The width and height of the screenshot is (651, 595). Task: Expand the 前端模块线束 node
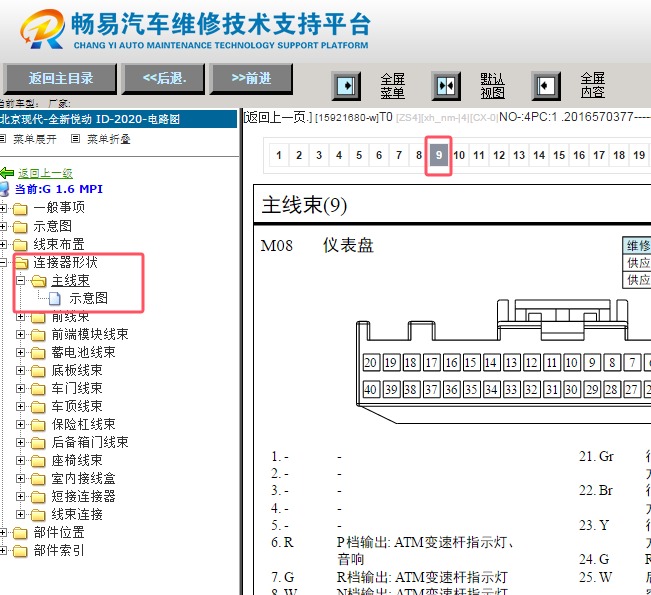pyautogui.click(x=20, y=334)
